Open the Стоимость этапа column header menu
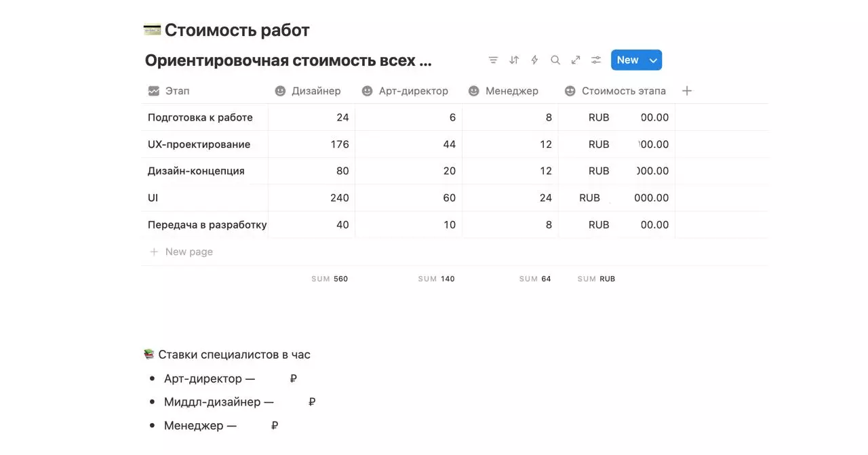Image resolution: width=868 pixels, height=455 pixels. [617, 91]
